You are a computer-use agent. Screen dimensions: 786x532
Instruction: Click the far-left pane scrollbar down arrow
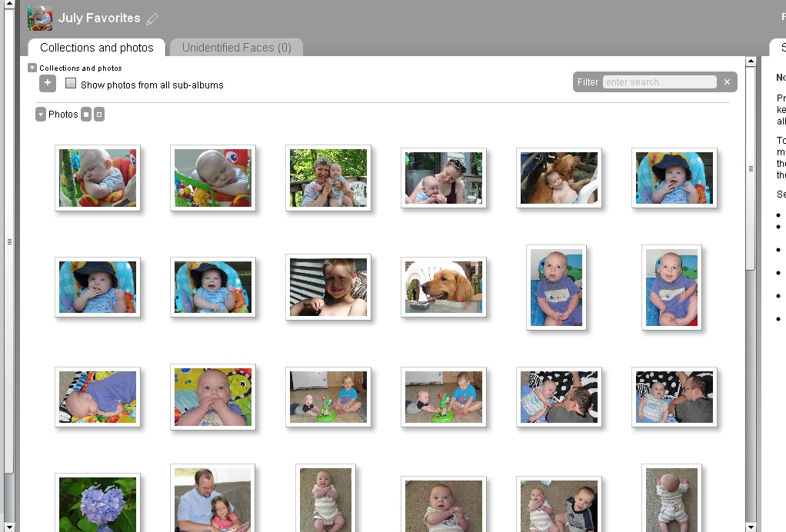[9, 527]
